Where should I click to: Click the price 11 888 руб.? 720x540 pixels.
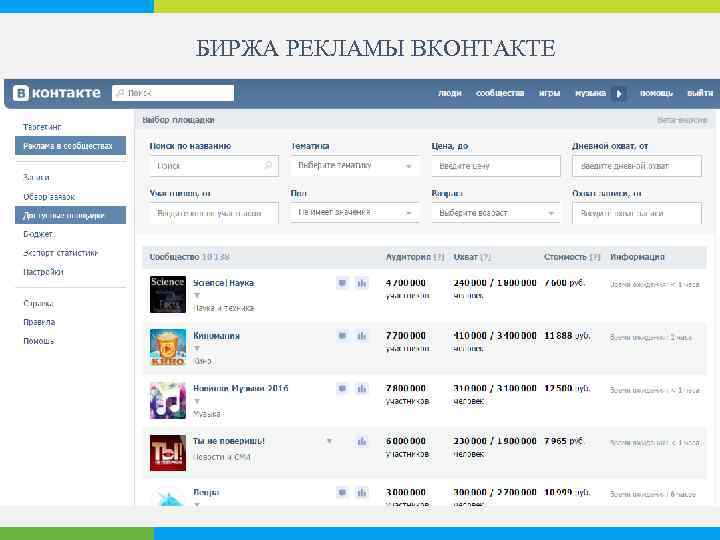coord(567,336)
